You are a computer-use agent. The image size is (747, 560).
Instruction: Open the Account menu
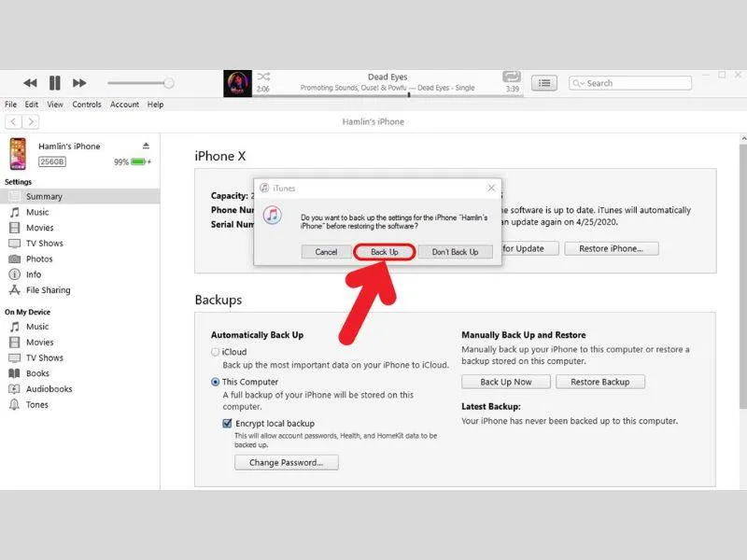124,105
